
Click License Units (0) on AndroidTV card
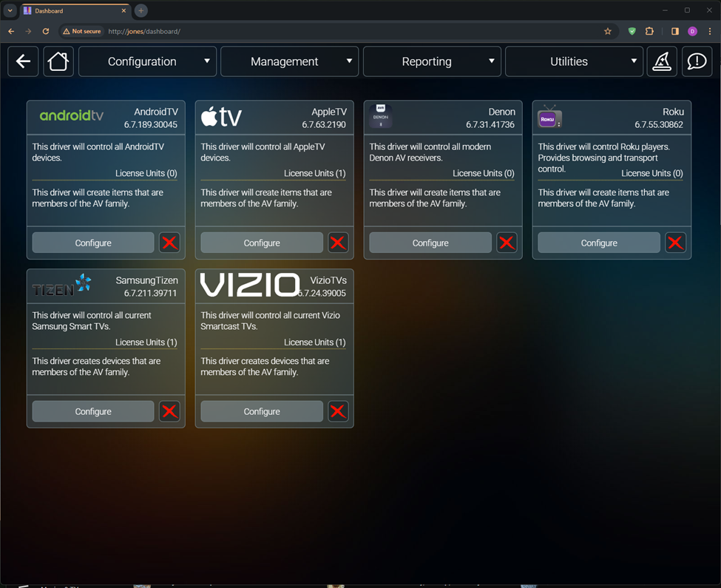click(146, 173)
